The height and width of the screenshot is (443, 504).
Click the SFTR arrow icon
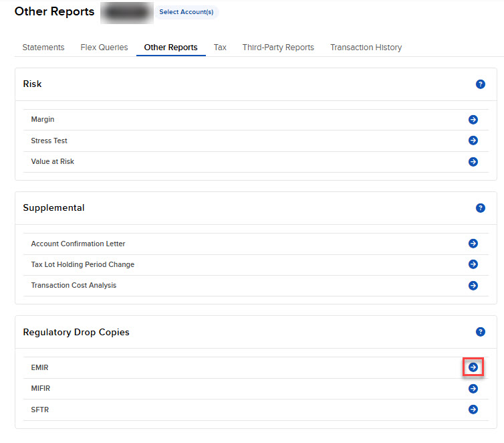click(x=473, y=410)
